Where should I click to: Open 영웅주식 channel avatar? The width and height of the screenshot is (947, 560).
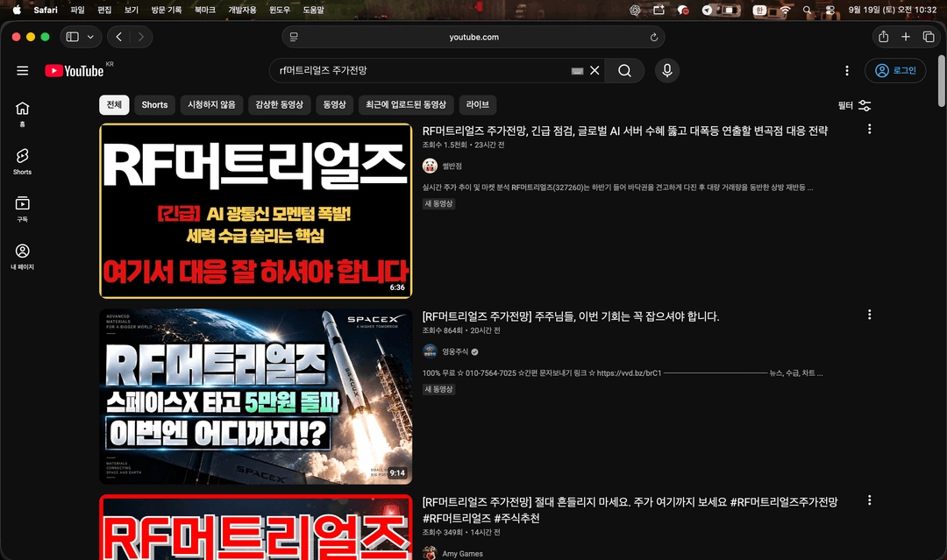[430, 351]
